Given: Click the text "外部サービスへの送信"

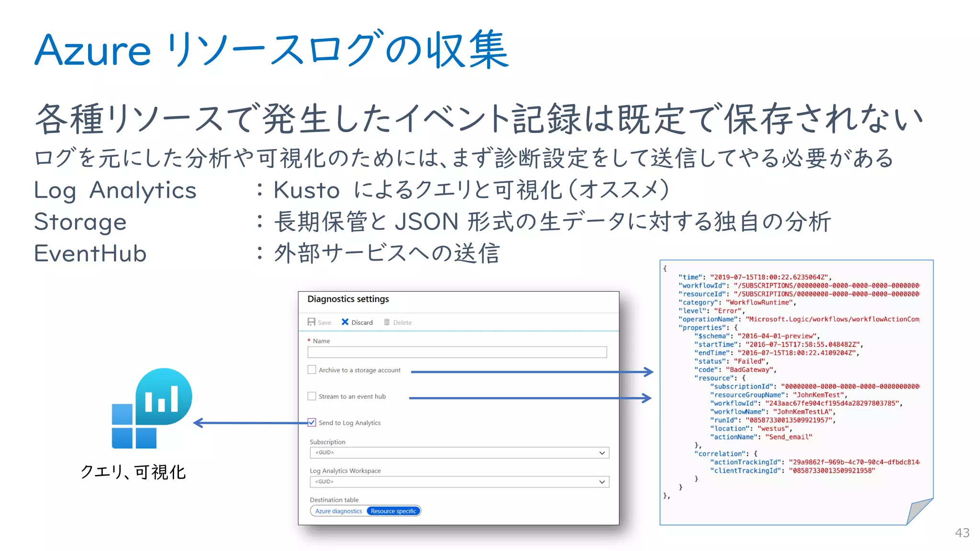Looking at the screenshot, I should point(387,253).
